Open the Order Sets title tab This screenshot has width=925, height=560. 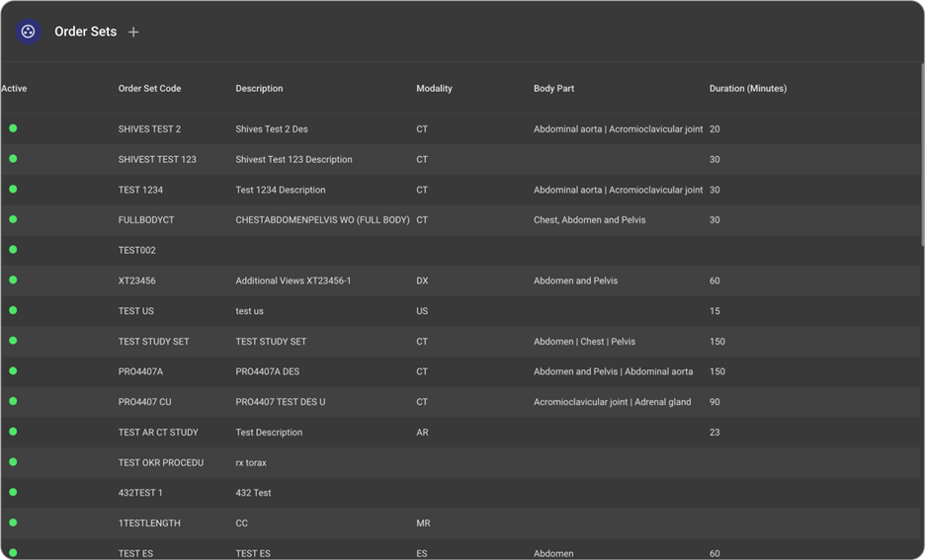(x=85, y=32)
